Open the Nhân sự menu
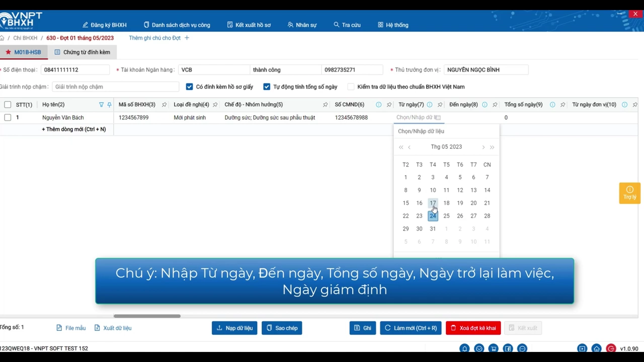 tap(302, 25)
